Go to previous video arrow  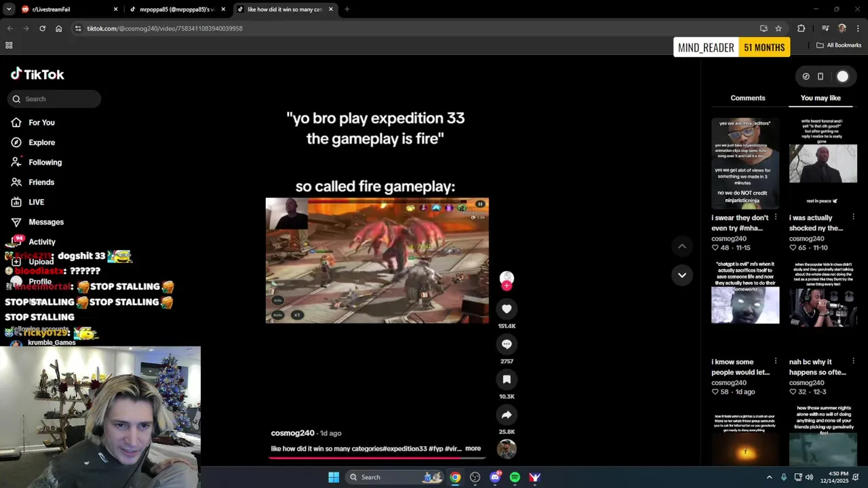682,246
